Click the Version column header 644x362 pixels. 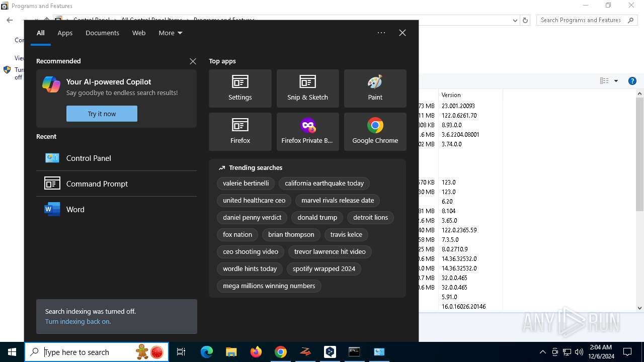tap(470, 95)
